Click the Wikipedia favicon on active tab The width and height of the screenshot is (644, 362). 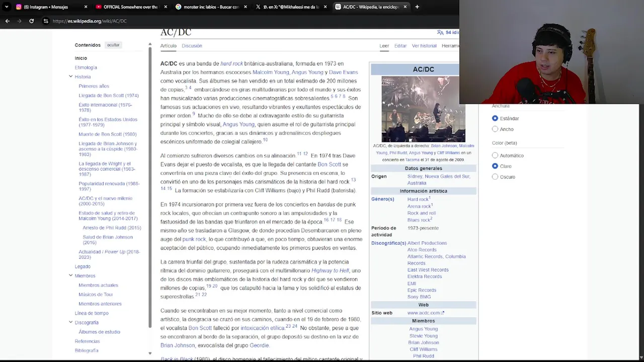click(x=338, y=7)
